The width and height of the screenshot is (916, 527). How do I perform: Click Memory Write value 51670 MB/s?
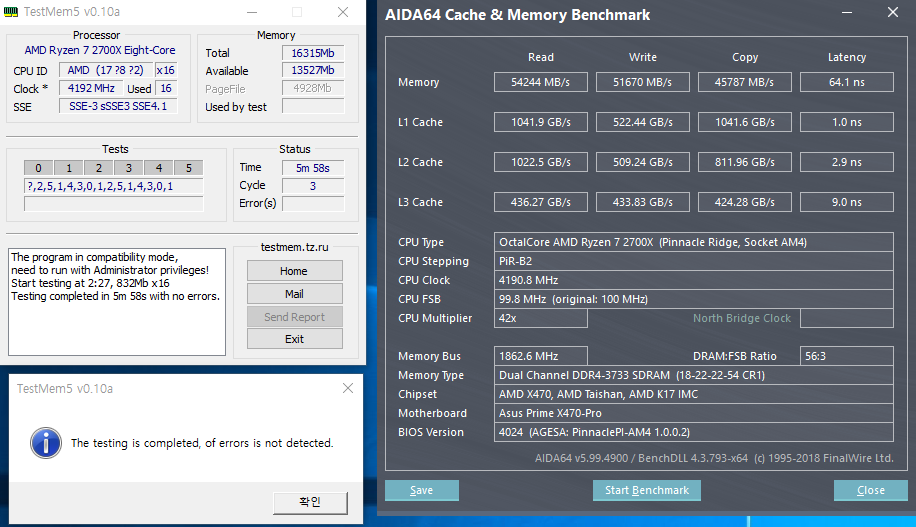643,82
